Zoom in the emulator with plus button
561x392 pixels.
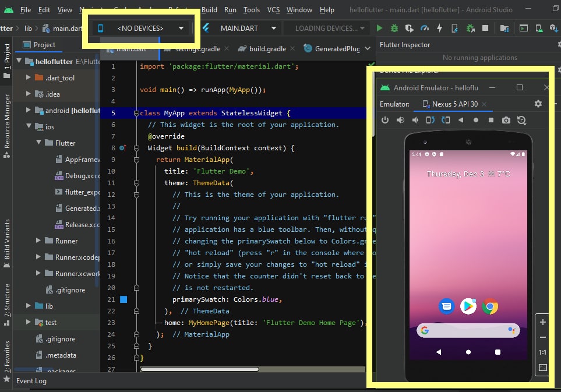[x=543, y=322]
